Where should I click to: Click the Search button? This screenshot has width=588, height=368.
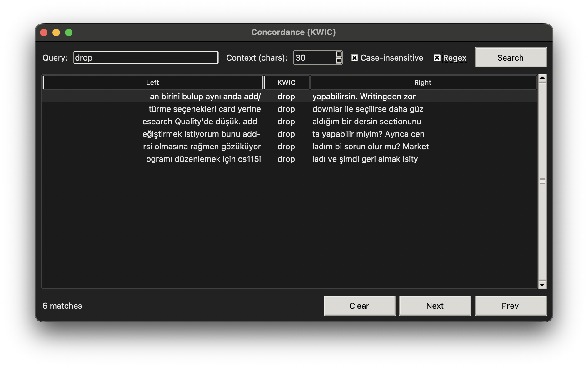tap(510, 57)
